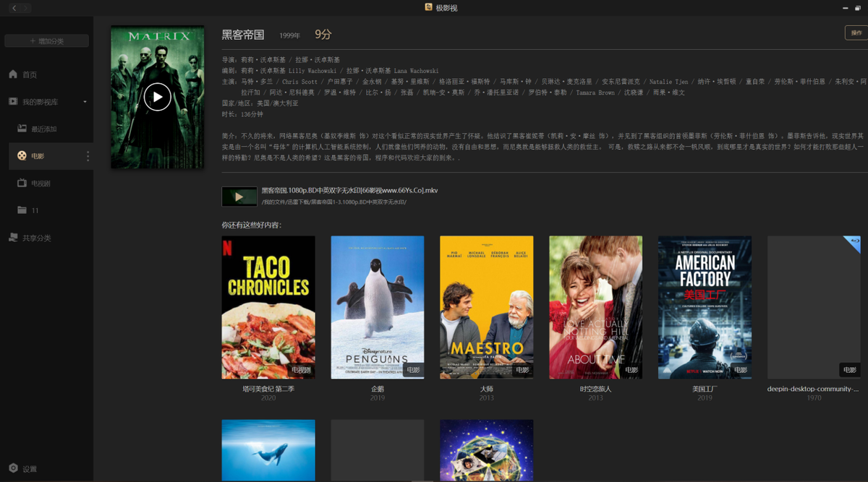This screenshot has height=482, width=868.
Task: Open the 黑客帝国.1080p.BD mkv filename
Action: tap(349, 191)
